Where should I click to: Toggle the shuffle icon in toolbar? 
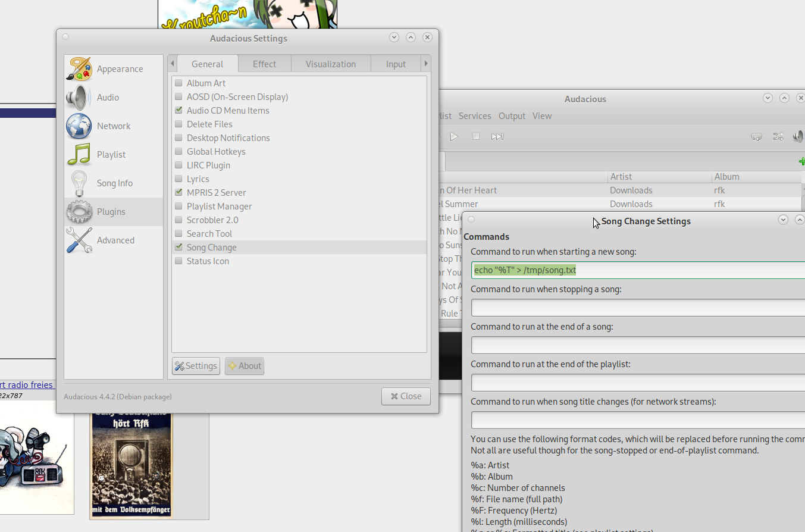(x=778, y=137)
